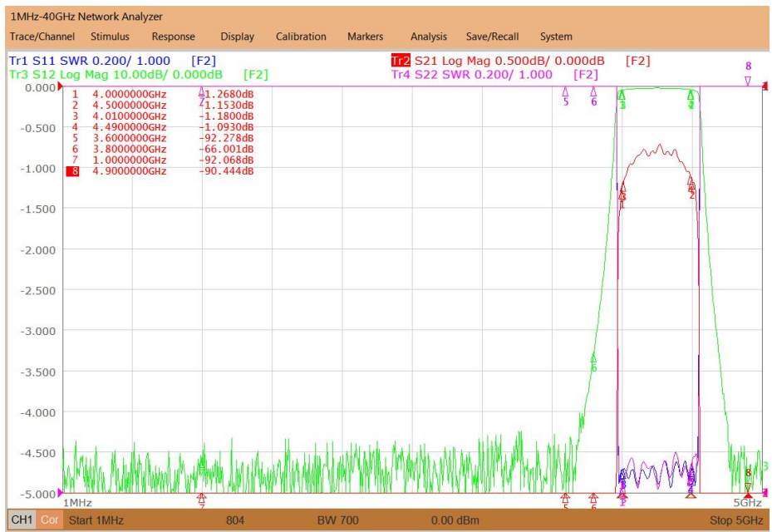
Task: Open the Save/Recall menu
Action: 492,37
